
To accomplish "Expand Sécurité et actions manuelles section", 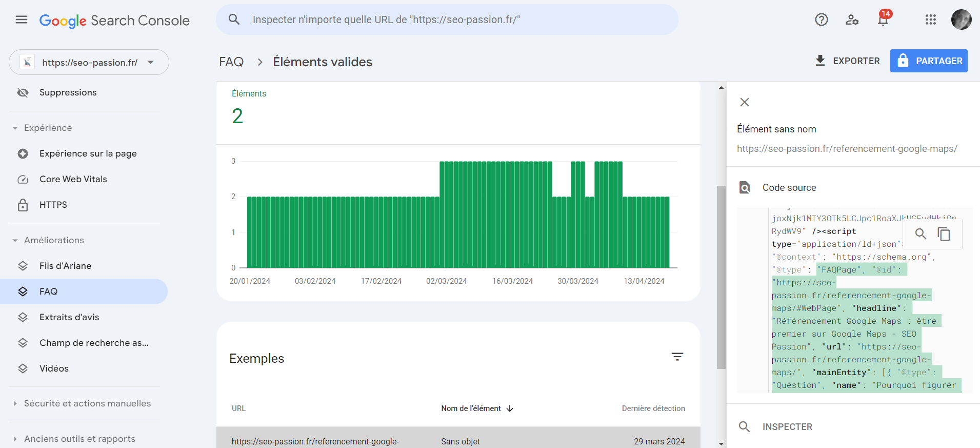I will [x=82, y=403].
